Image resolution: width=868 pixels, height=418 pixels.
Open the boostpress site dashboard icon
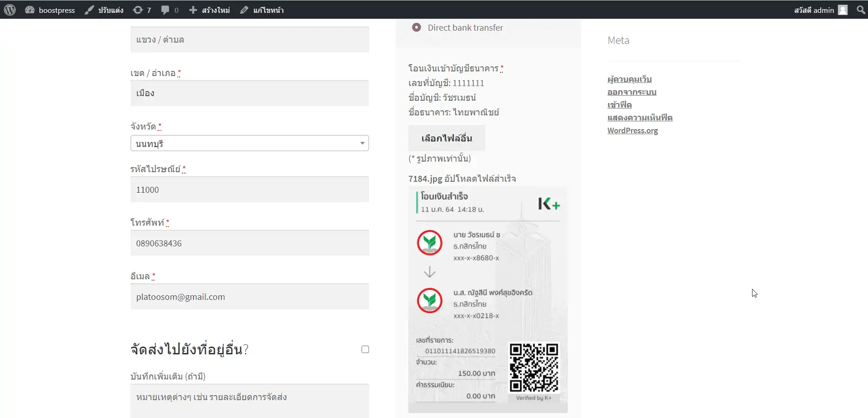click(x=30, y=10)
